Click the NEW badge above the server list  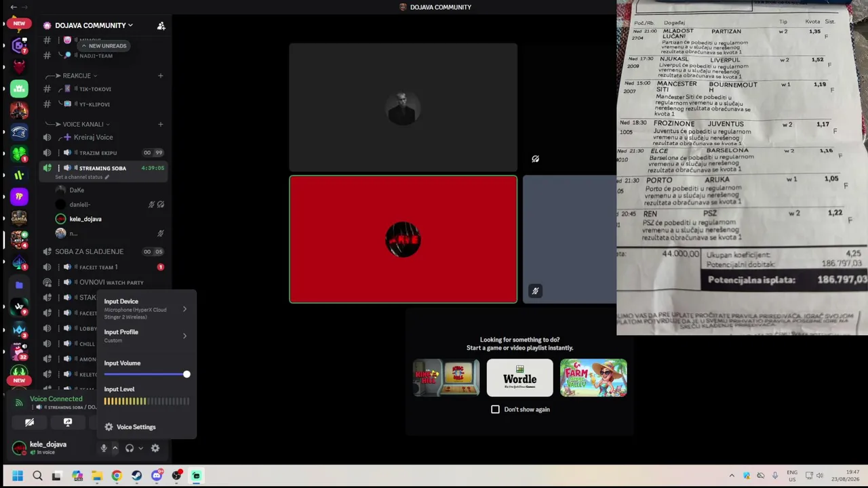(x=19, y=23)
